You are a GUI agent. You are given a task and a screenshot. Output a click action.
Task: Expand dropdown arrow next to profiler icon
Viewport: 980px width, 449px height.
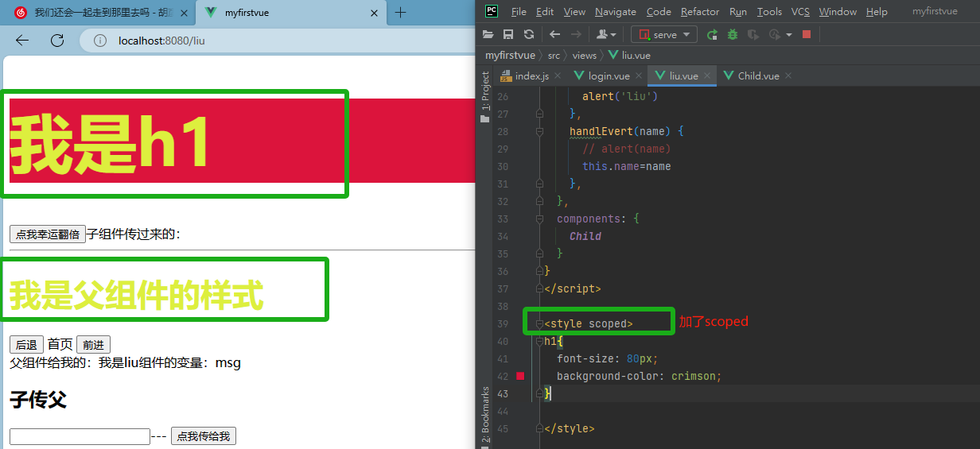point(789,34)
